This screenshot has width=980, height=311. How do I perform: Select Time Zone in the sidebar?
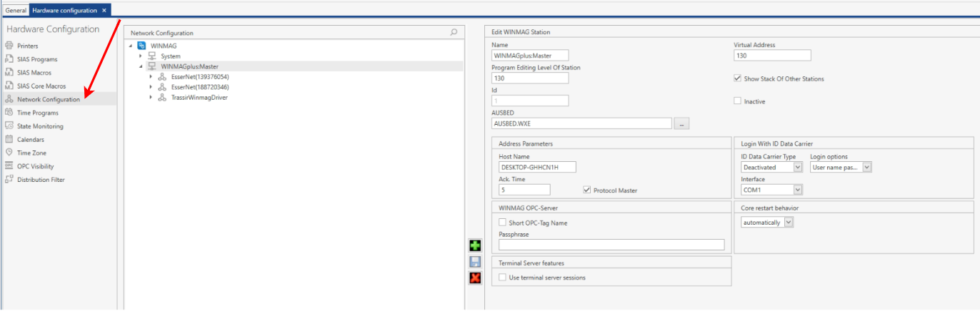pyautogui.click(x=31, y=153)
